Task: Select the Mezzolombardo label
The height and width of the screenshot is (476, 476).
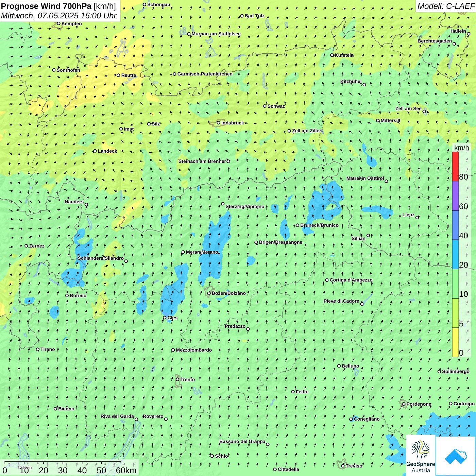Action: pyautogui.click(x=194, y=350)
